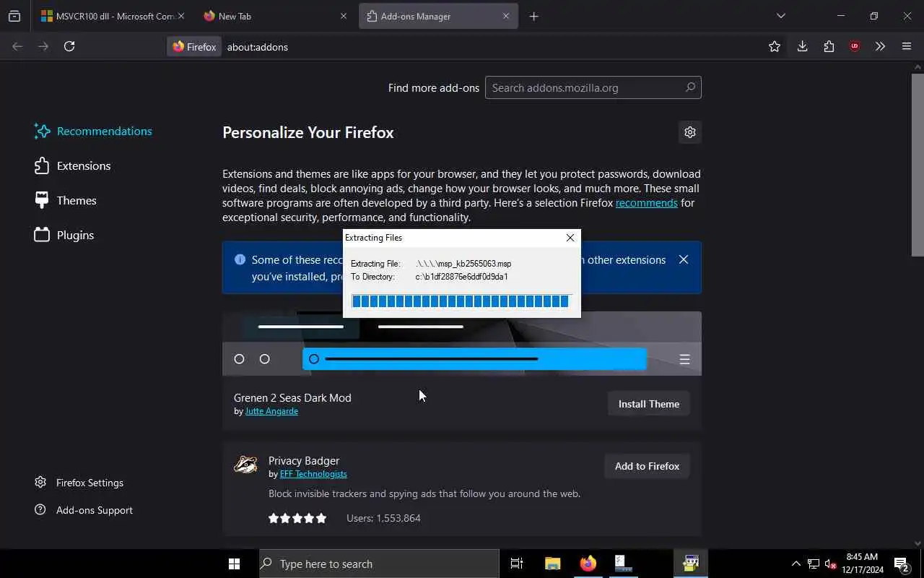924x578 pixels.
Task: Click the browser Forward arrow
Action: pos(43,46)
